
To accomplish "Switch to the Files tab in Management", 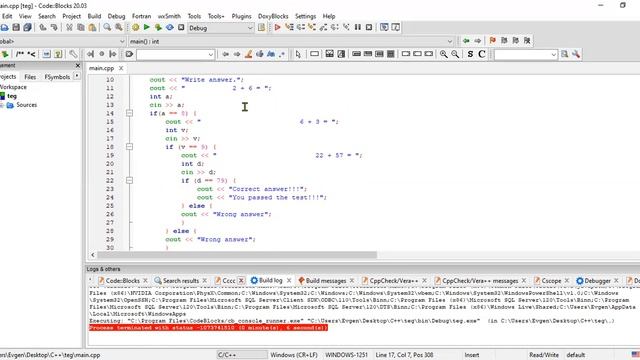I will click(30, 77).
